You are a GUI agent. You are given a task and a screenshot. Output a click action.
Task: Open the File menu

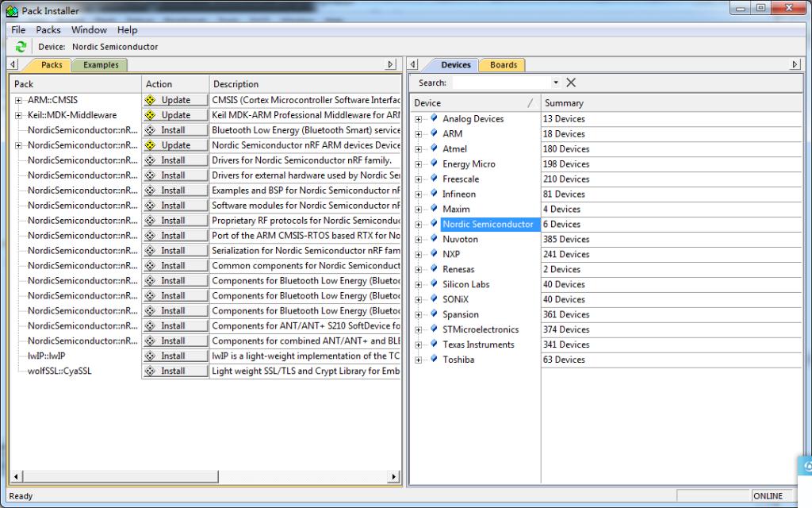18,30
